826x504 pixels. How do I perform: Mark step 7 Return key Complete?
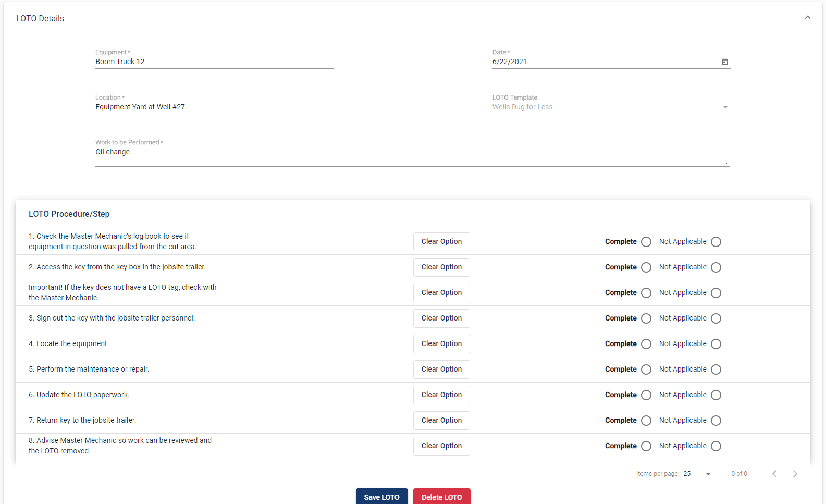click(x=646, y=421)
